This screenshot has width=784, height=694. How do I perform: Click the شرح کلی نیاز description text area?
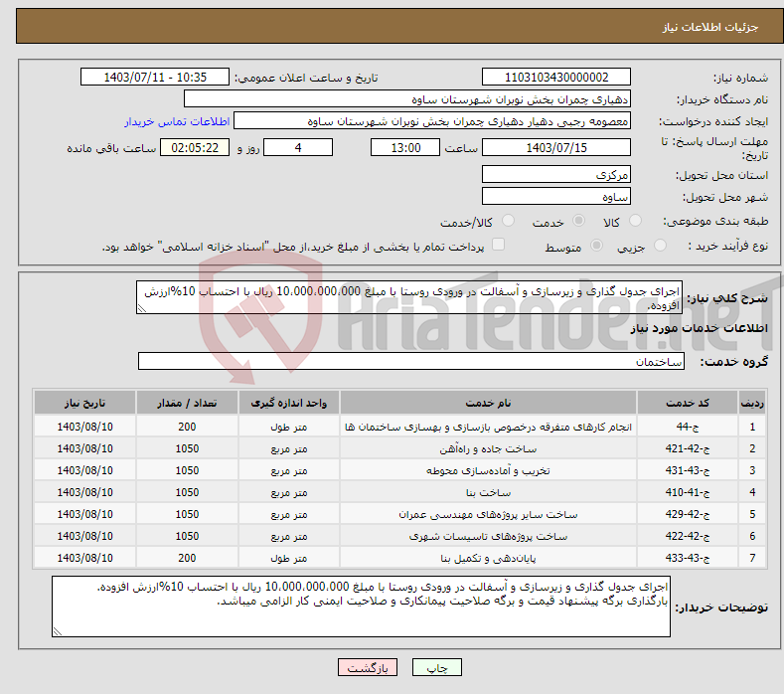click(x=409, y=297)
